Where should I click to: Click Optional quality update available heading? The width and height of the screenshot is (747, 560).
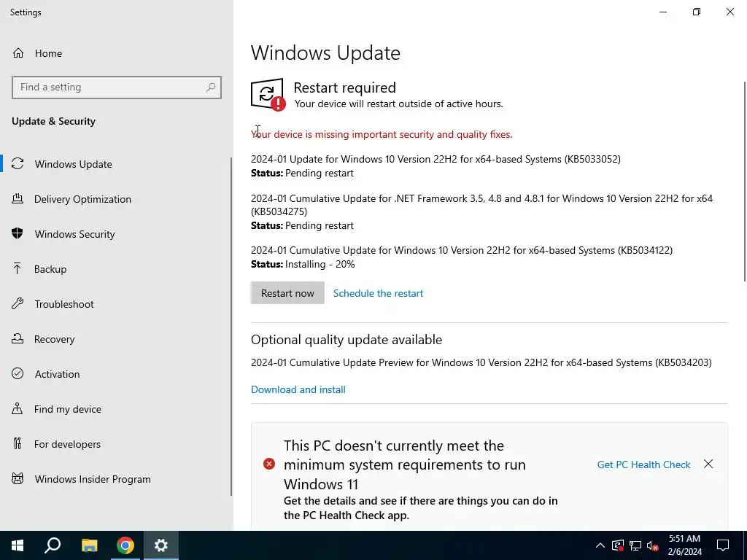[347, 340]
